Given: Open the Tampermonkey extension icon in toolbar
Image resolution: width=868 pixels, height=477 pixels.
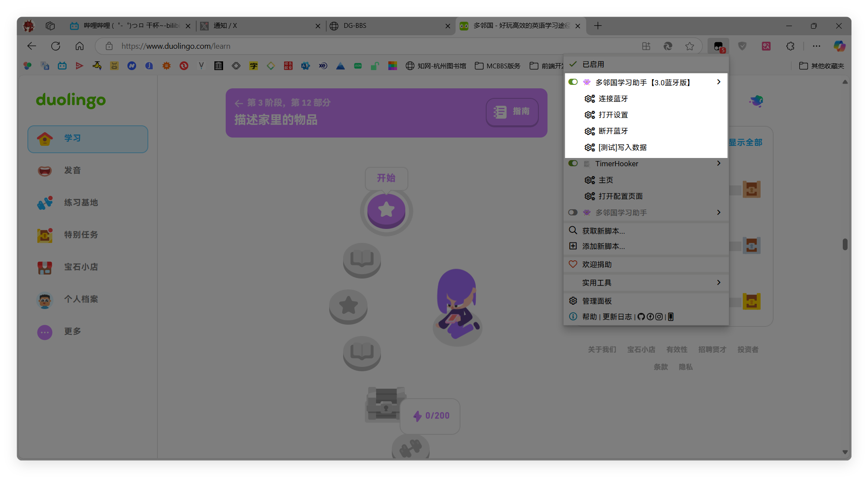Looking at the screenshot, I should pos(718,46).
